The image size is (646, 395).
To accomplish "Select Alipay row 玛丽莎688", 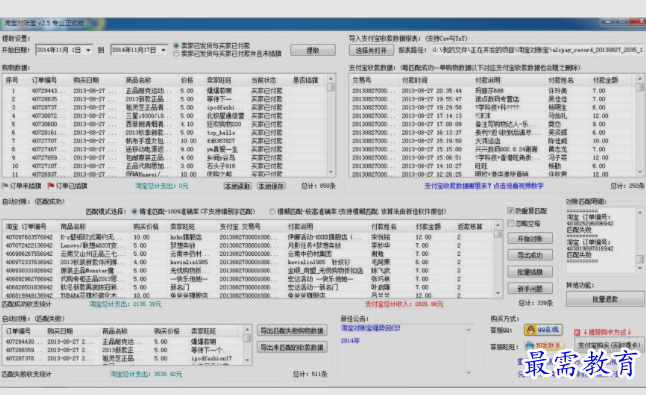I will click(492, 91).
